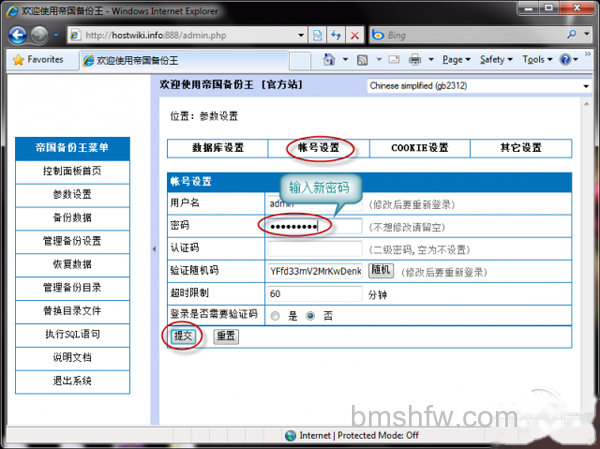This screenshot has width=600, height=449.
Task: Click the Refresh page icon
Action: click(x=336, y=35)
